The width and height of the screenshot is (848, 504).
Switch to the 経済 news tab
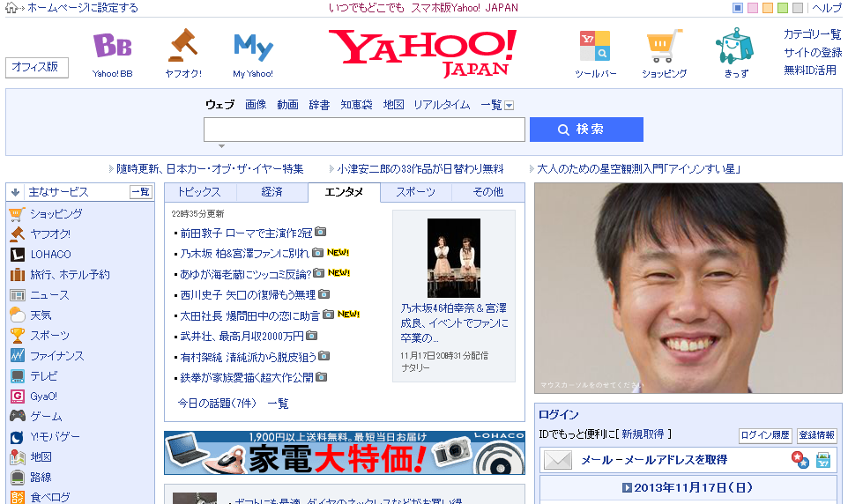(x=272, y=192)
